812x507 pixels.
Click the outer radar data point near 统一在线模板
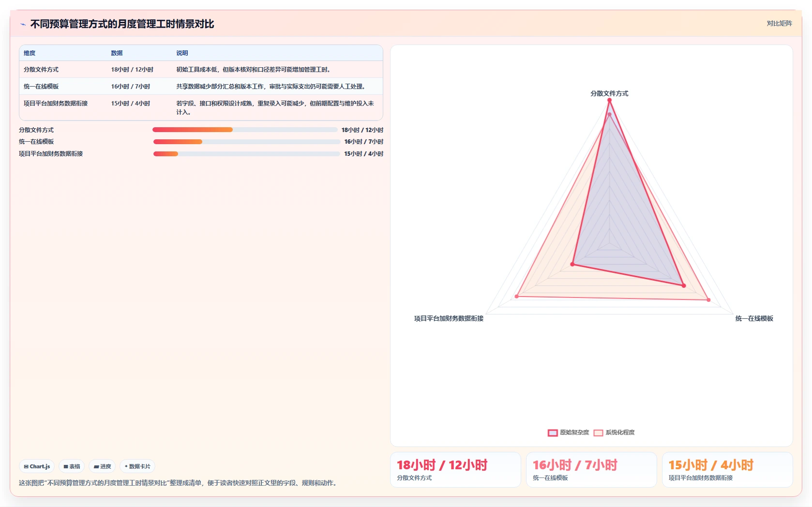[x=708, y=300]
